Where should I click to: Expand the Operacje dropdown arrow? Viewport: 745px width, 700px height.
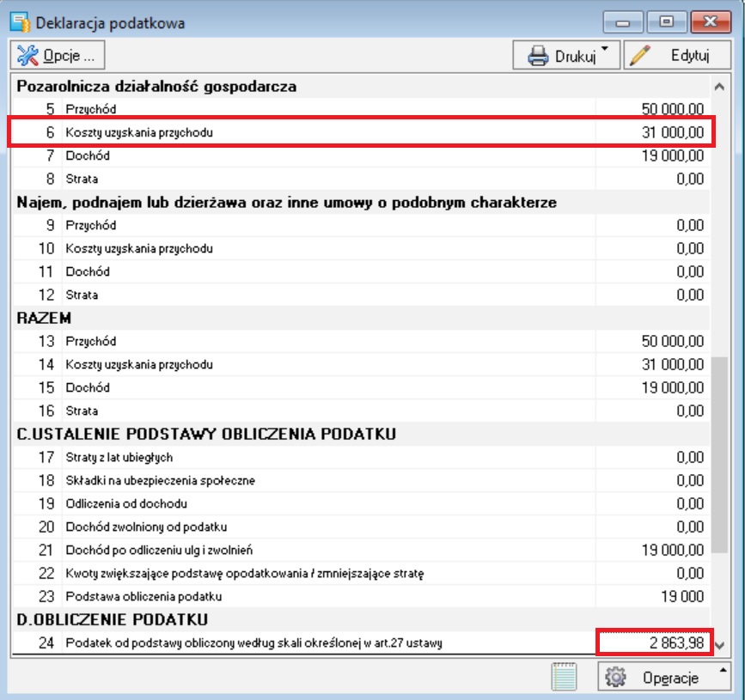(x=724, y=670)
